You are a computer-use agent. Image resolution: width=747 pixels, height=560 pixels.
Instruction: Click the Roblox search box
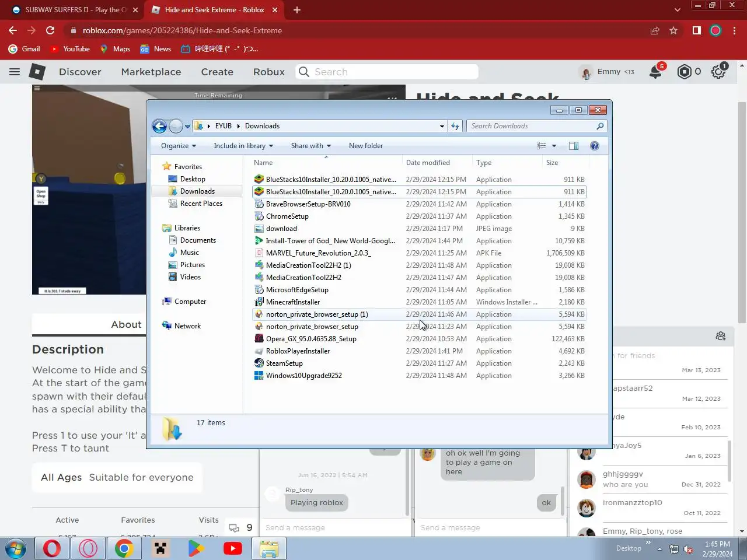click(387, 72)
